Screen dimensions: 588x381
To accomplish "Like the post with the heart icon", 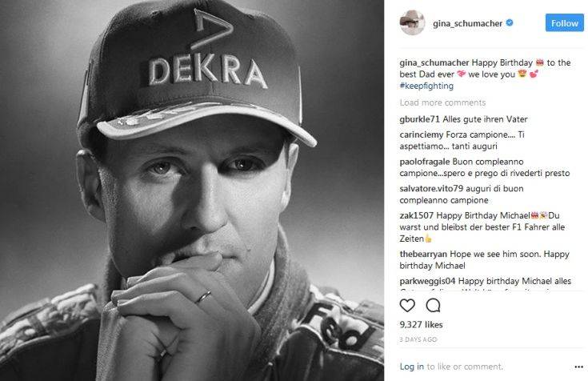I will [407, 306].
